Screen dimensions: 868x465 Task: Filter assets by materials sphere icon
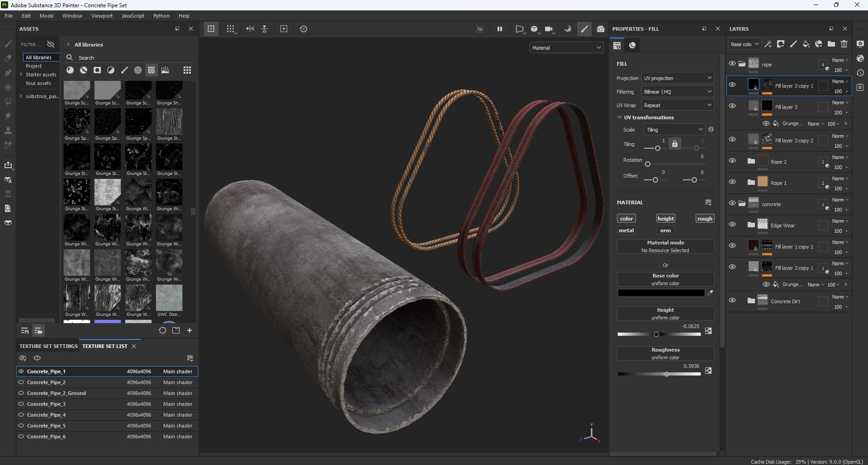70,70
